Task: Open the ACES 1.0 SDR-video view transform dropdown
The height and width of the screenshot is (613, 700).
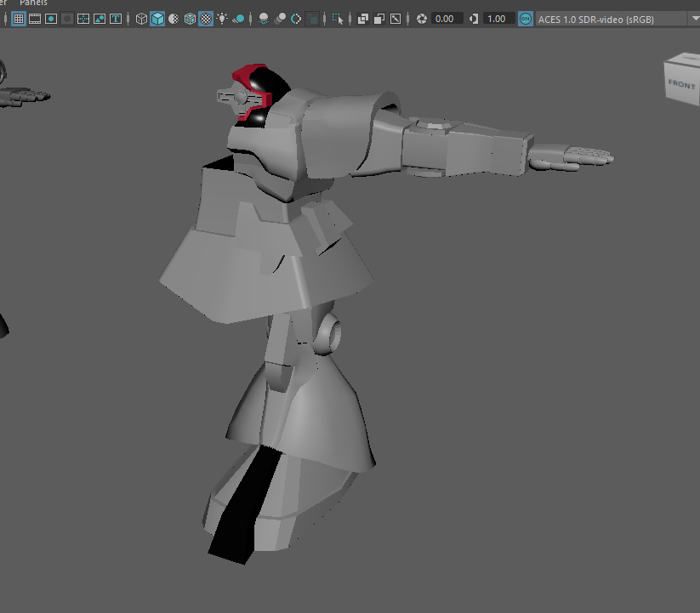Action: 617,20
